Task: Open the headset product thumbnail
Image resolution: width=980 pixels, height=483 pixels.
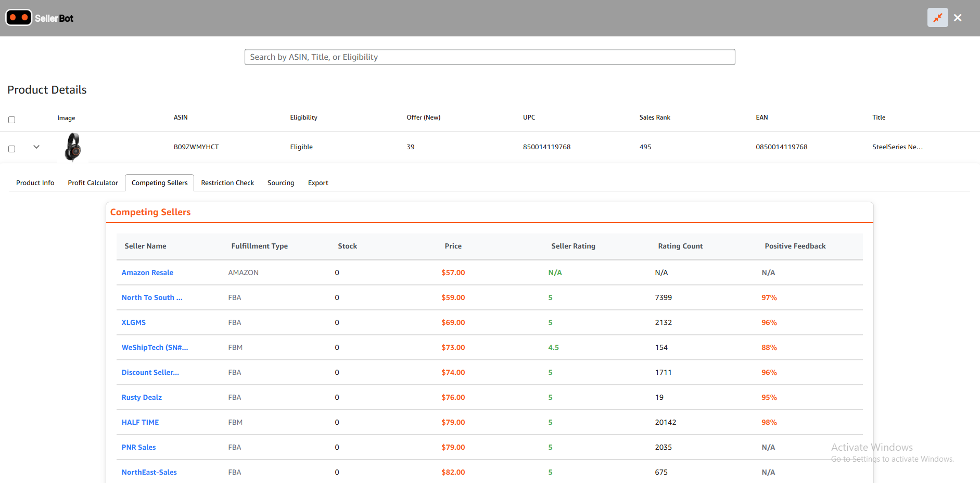Action: click(x=73, y=147)
